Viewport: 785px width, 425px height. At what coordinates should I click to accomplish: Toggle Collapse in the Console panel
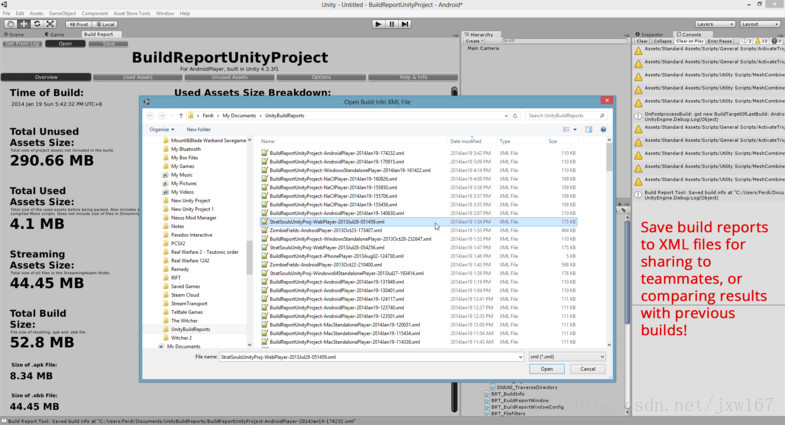(662, 41)
